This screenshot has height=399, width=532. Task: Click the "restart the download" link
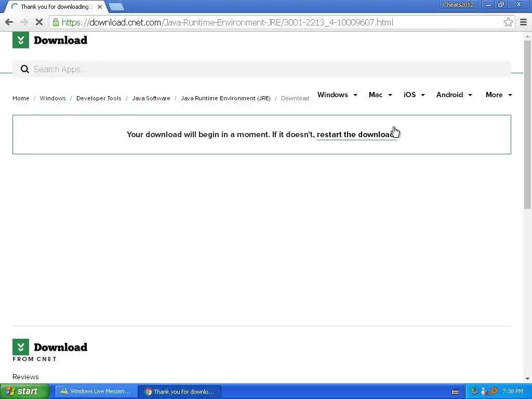pyautogui.click(x=356, y=135)
